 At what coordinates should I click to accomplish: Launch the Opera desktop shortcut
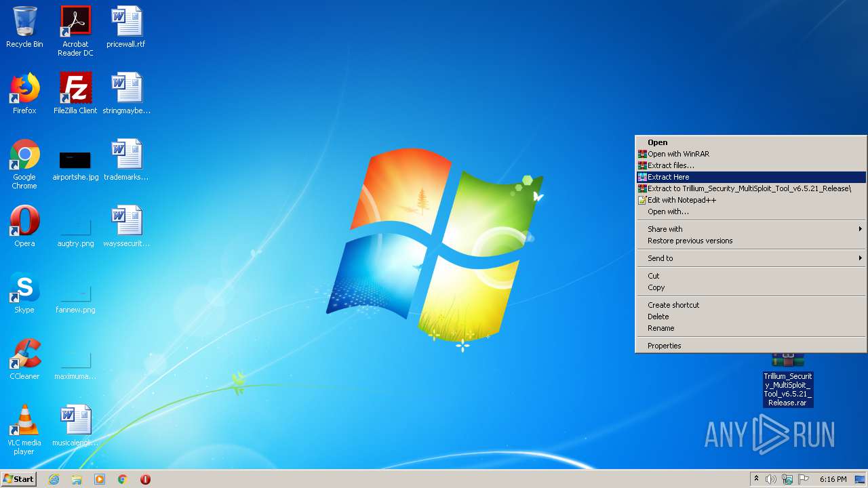click(x=24, y=226)
